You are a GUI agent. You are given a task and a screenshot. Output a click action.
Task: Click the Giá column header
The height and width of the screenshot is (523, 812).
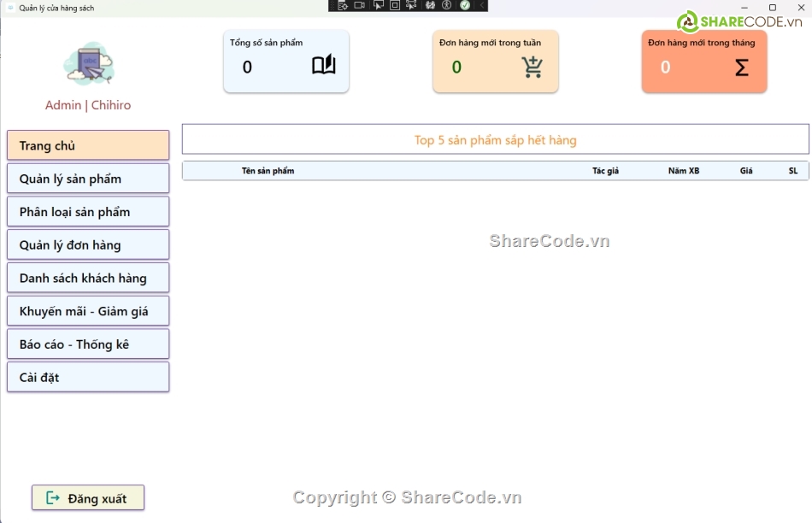pos(746,171)
